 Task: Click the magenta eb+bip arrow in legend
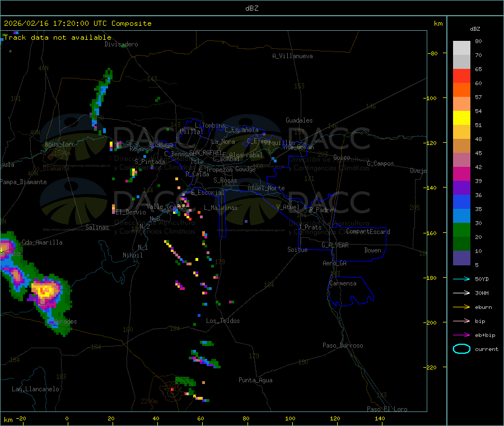click(x=461, y=335)
